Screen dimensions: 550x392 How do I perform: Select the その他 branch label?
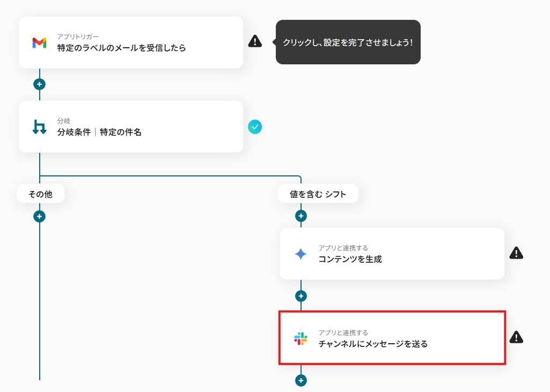point(41,194)
